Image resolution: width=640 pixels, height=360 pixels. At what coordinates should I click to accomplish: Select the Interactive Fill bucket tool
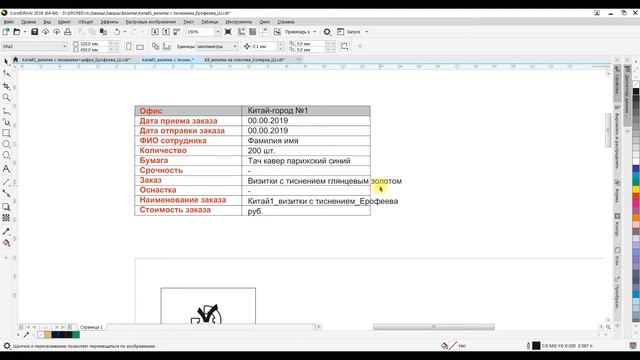pyautogui.click(x=6, y=243)
